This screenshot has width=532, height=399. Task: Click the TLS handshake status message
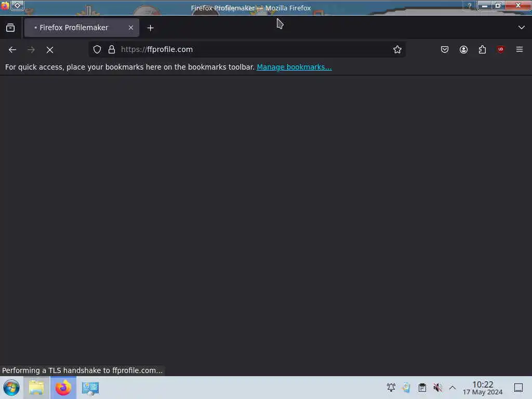pyautogui.click(x=83, y=370)
